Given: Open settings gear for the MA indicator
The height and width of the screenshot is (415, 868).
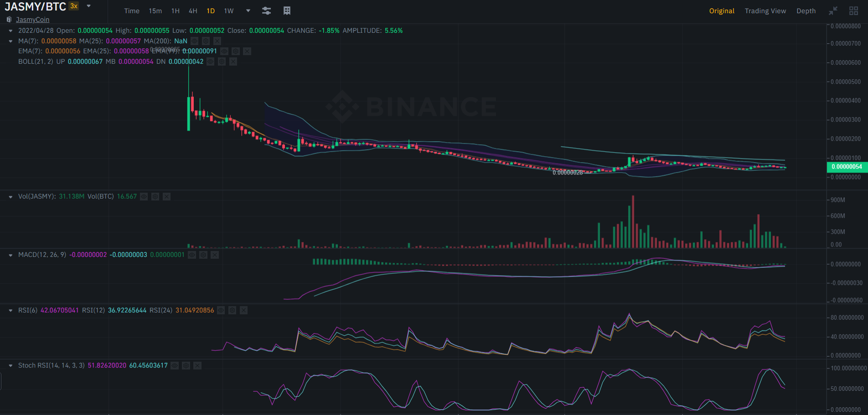Looking at the screenshot, I should (206, 41).
